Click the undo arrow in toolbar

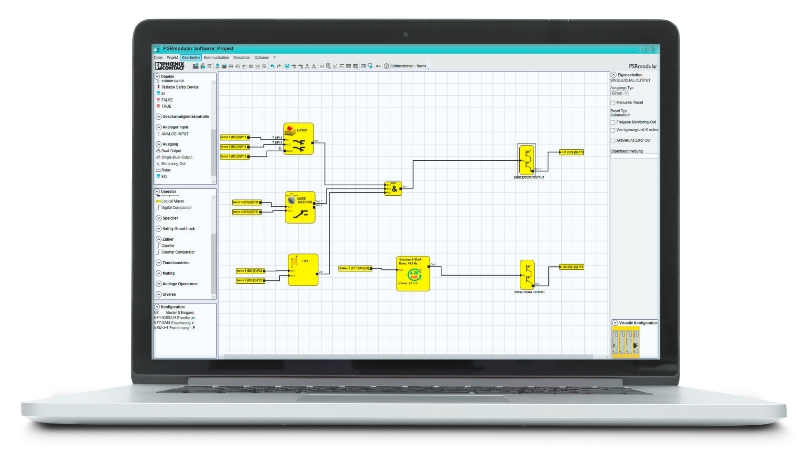269,66
